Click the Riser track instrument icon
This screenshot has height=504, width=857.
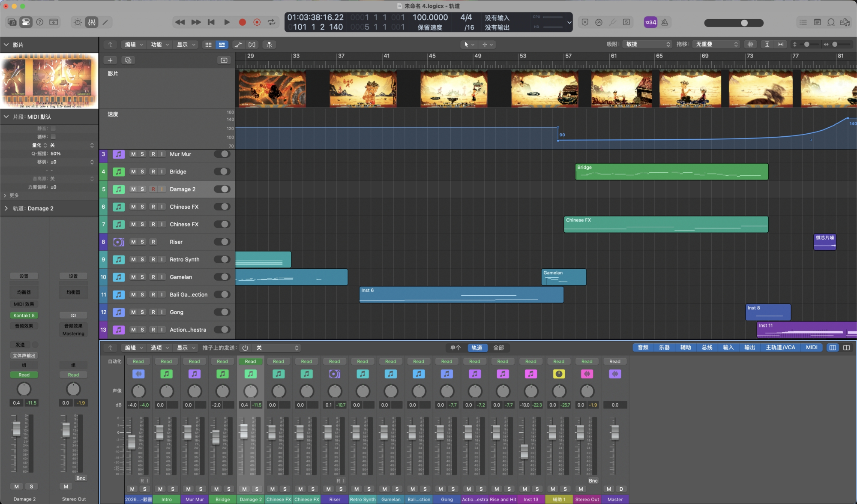tap(119, 242)
